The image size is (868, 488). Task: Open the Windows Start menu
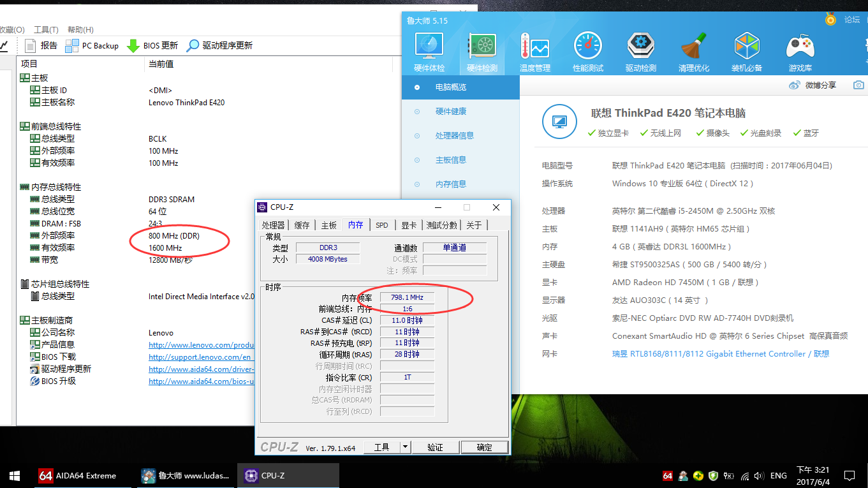[x=15, y=475]
